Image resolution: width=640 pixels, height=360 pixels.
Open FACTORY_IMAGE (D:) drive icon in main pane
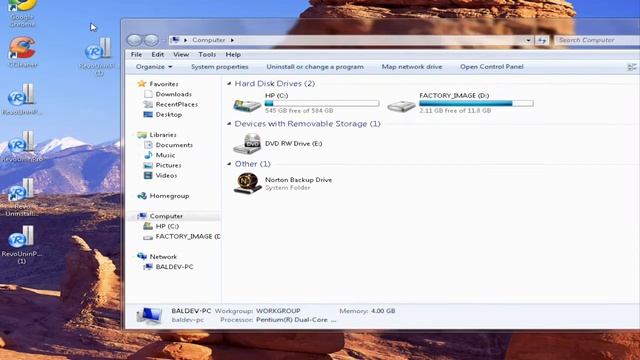pos(401,106)
